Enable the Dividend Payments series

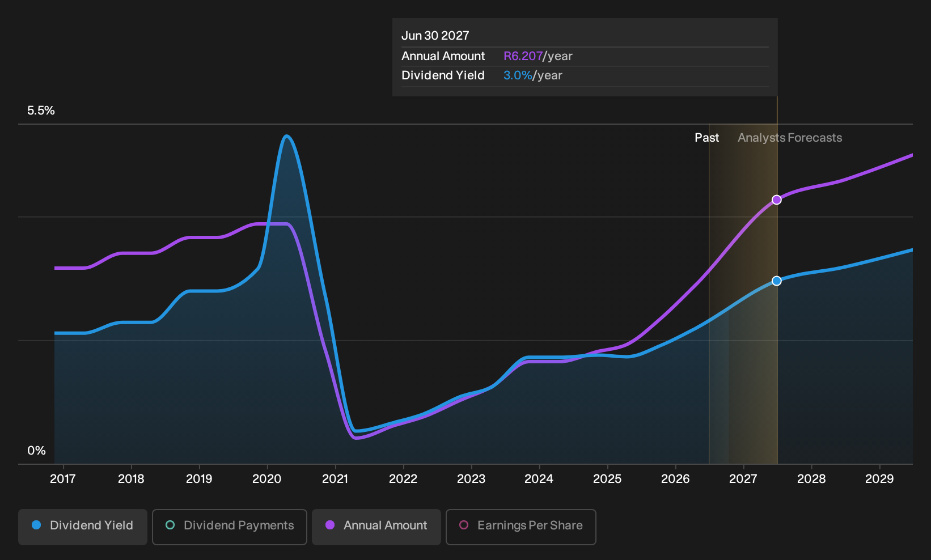230,527
